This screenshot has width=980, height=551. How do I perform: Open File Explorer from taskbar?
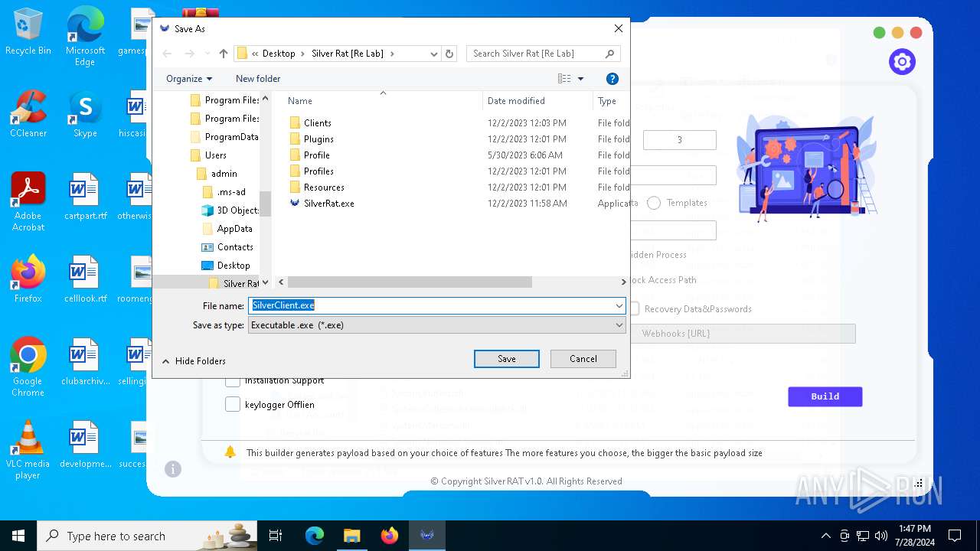point(351,536)
